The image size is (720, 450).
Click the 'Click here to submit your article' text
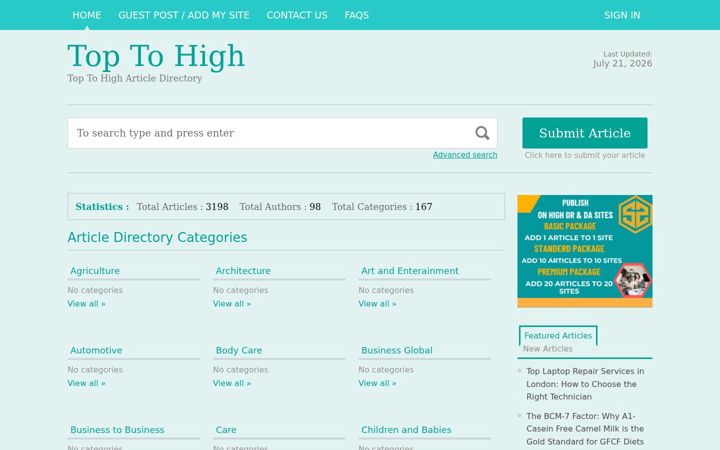(x=585, y=155)
